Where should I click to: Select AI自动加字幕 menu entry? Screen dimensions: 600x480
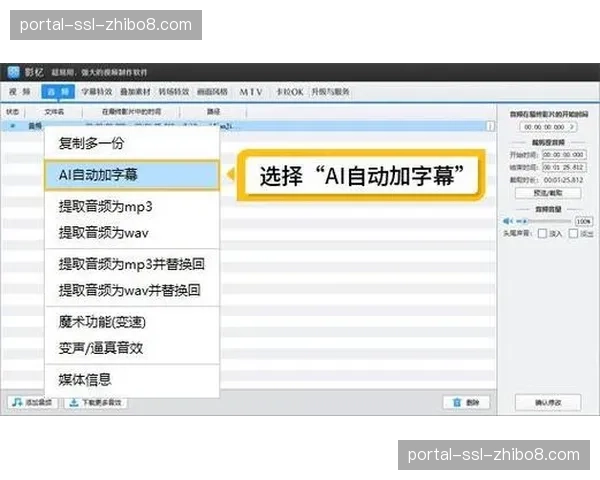pos(132,175)
